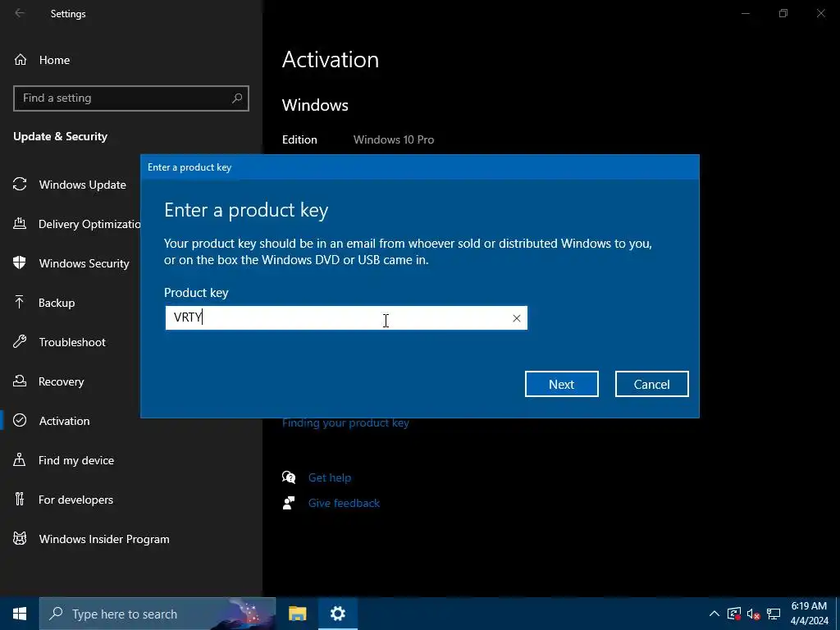Viewport: 840px width, 630px height.
Task: Restore down the Settings window
Action: click(x=783, y=13)
